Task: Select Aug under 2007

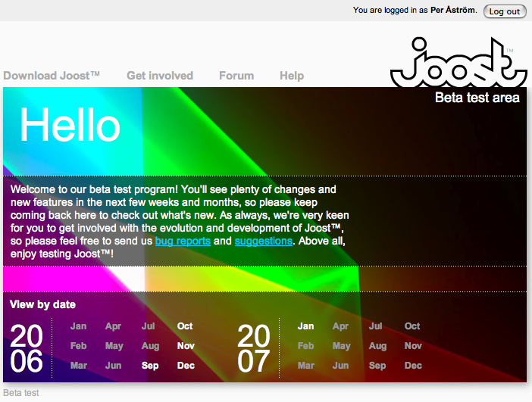Action: point(377,346)
